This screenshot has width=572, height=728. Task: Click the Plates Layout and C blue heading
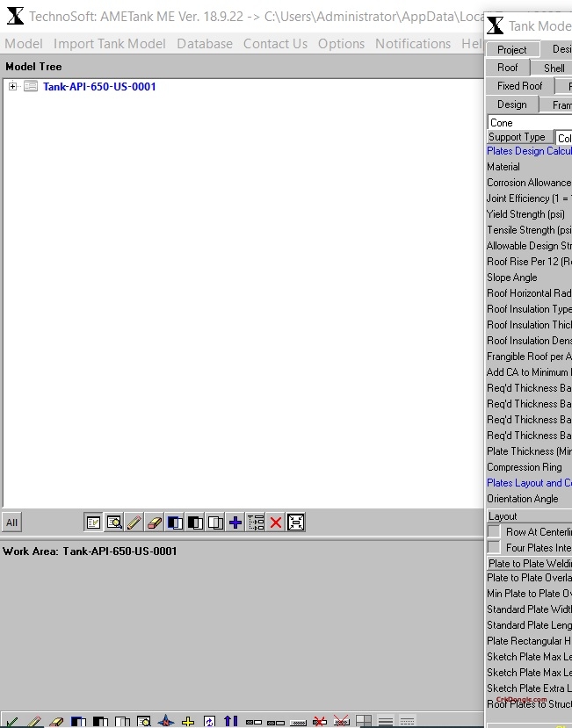point(529,483)
